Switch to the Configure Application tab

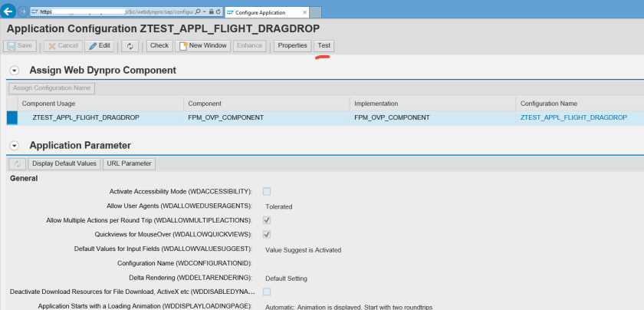(x=267, y=12)
